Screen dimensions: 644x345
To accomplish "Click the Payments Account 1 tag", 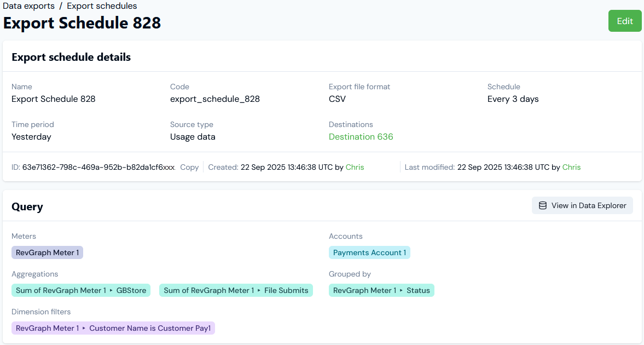I will (369, 252).
